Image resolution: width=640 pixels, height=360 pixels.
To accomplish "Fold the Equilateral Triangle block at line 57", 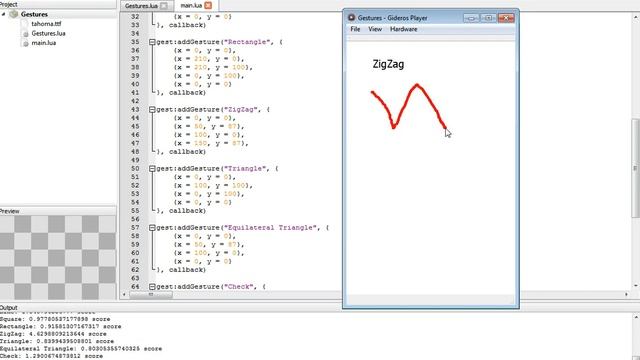I will [x=152, y=228].
